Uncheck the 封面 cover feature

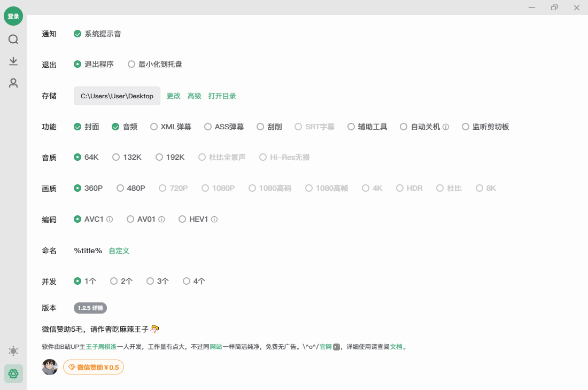(x=87, y=127)
